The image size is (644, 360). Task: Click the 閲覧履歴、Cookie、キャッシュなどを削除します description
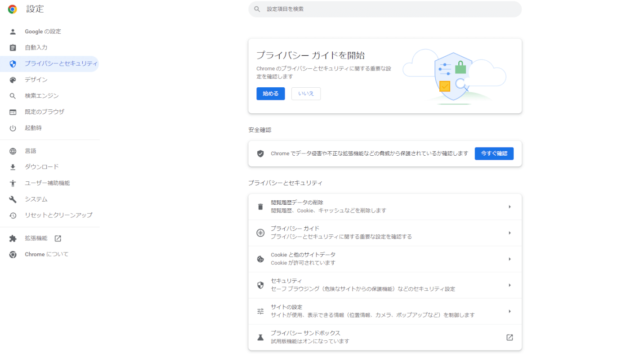(328, 211)
